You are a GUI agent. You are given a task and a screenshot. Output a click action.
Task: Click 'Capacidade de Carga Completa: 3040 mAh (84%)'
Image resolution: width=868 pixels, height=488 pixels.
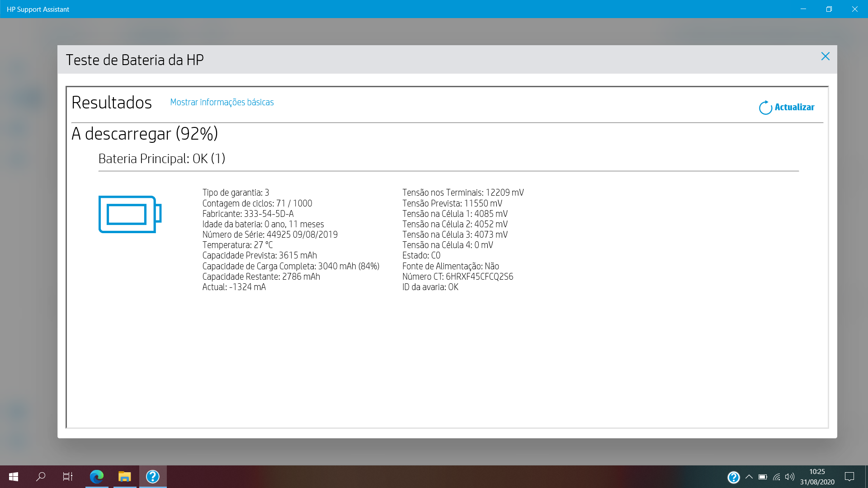click(x=291, y=266)
